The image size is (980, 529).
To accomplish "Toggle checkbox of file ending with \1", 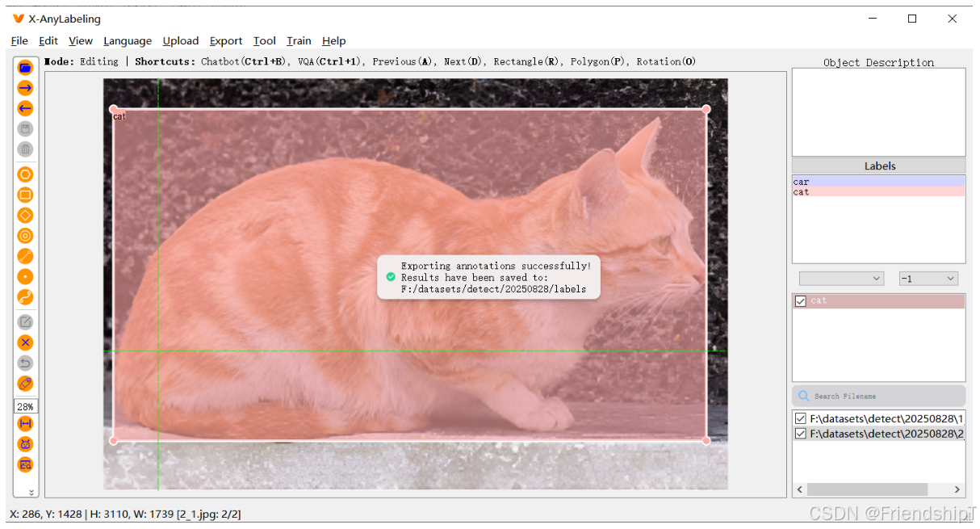I will pyautogui.click(x=800, y=418).
